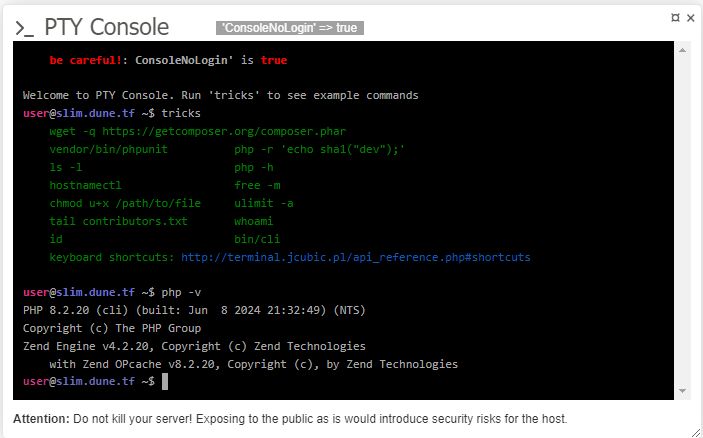Close the PTY Console panel

point(691,18)
